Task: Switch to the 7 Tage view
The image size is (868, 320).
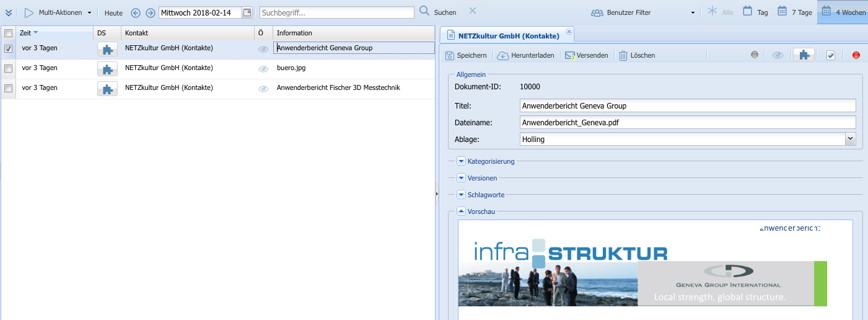Action: (x=795, y=12)
